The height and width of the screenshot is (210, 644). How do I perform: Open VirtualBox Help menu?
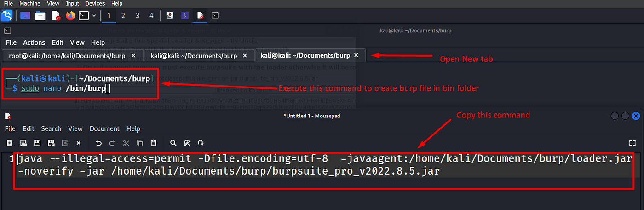pyautogui.click(x=117, y=3)
